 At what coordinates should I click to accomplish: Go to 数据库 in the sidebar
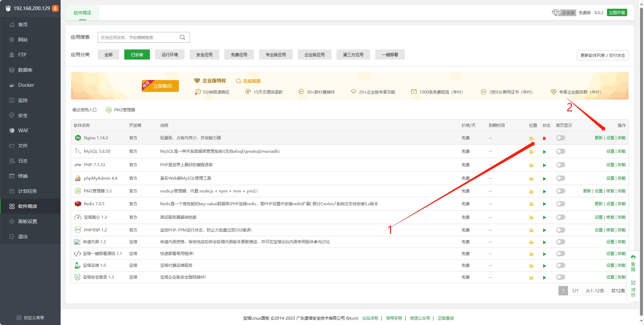click(30, 70)
